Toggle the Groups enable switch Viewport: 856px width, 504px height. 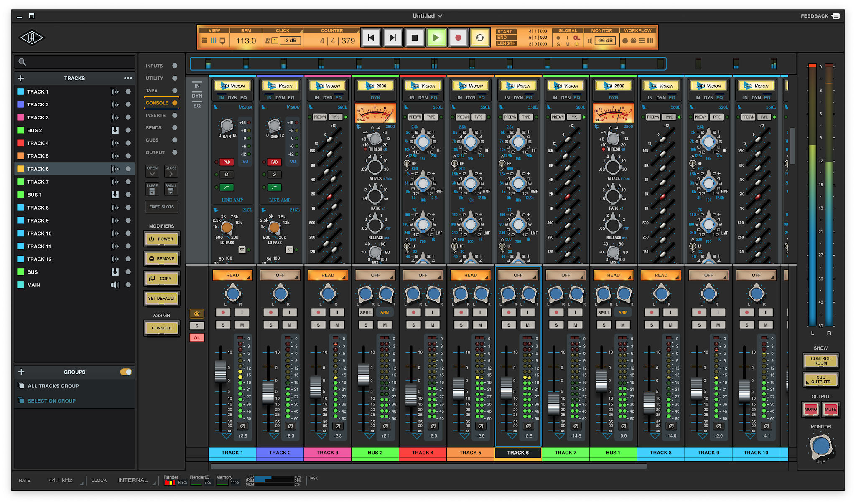[x=126, y=372]
